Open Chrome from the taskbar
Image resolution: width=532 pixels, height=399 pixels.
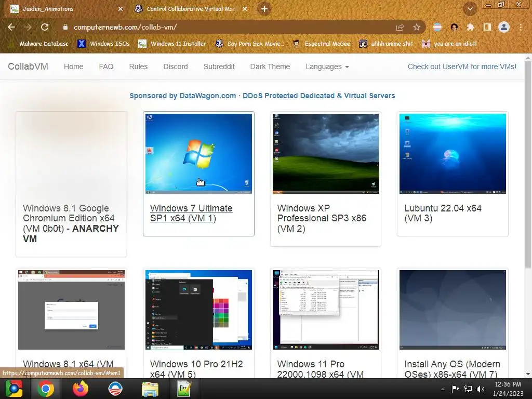click(46, 389)
